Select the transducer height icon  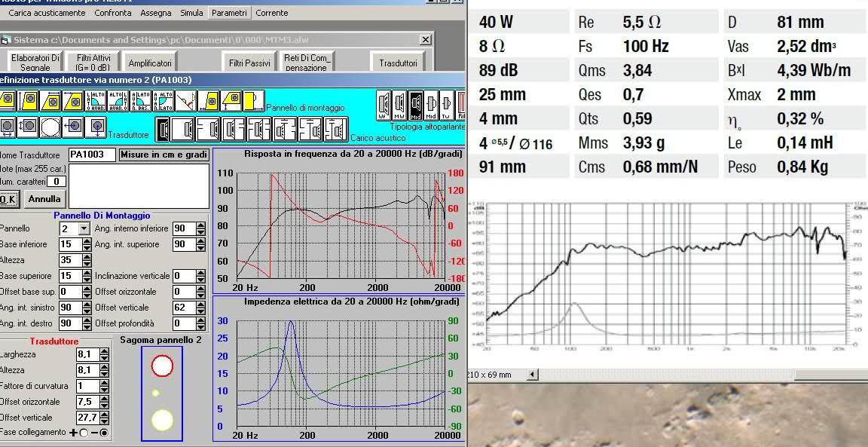click(x=28, y=127)
